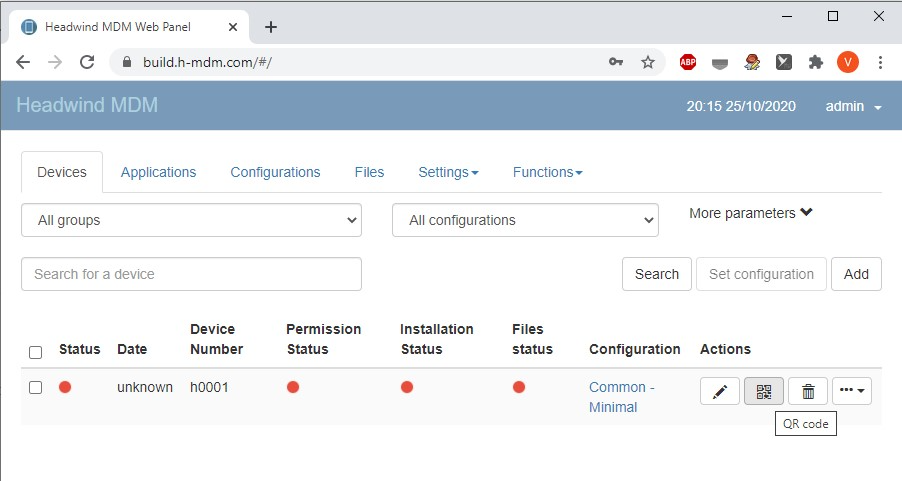Click the trash delete icon for h0001
This screenshot has width=902, height=481.
808,392
